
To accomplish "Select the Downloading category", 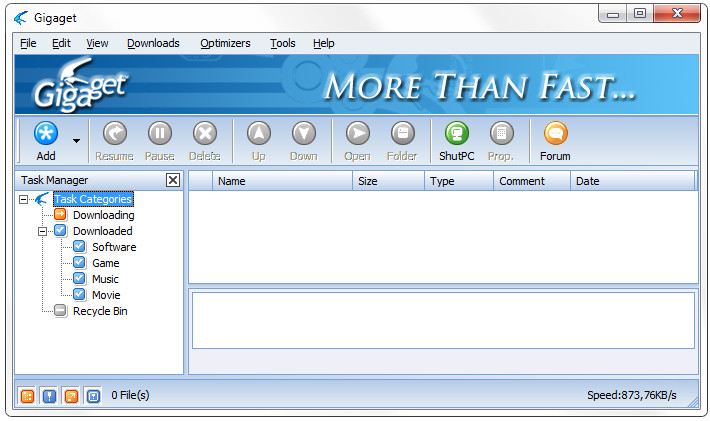I will 104,215.
